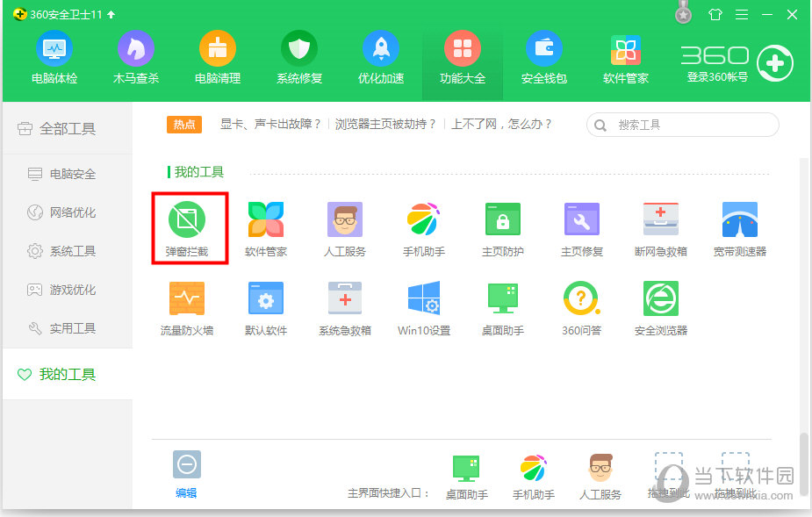Launch 宽带测速器 tool

[739, 229]
